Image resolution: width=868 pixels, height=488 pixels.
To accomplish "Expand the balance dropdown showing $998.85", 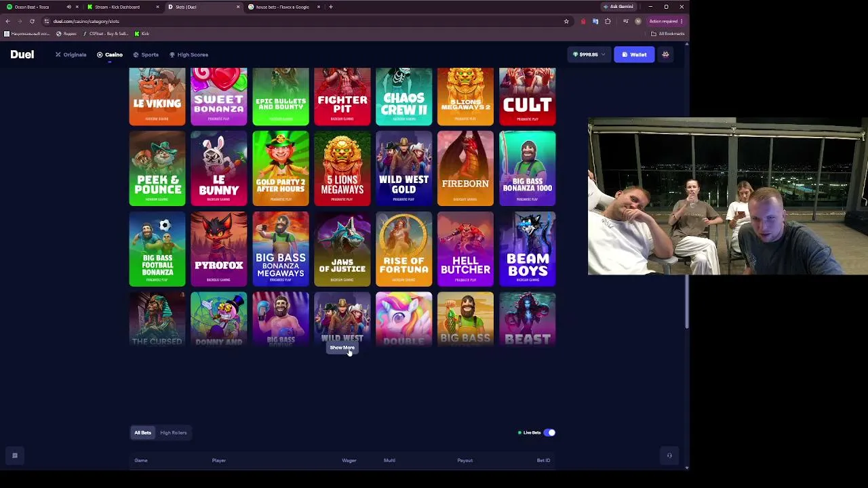I will (x=589, y=54).
